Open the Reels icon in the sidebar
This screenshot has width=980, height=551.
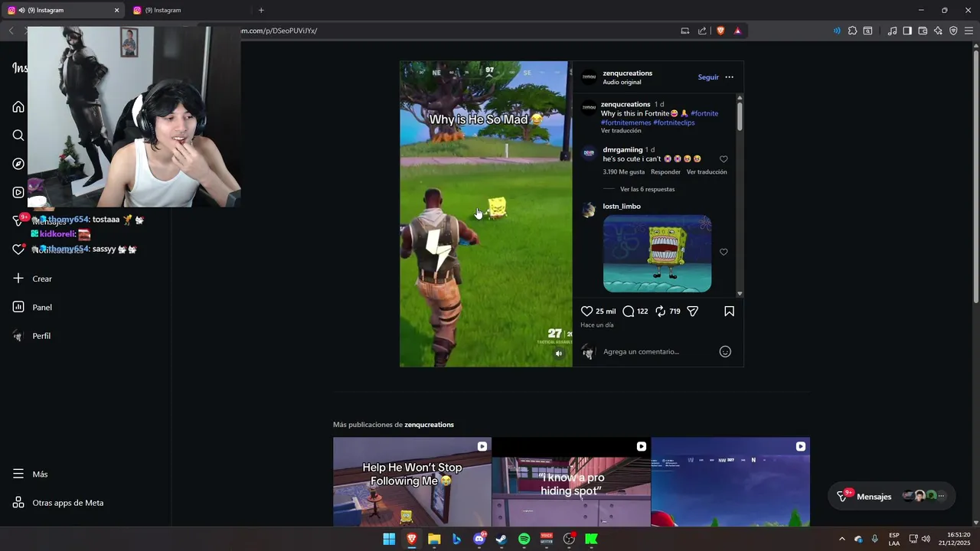(18, 192)
